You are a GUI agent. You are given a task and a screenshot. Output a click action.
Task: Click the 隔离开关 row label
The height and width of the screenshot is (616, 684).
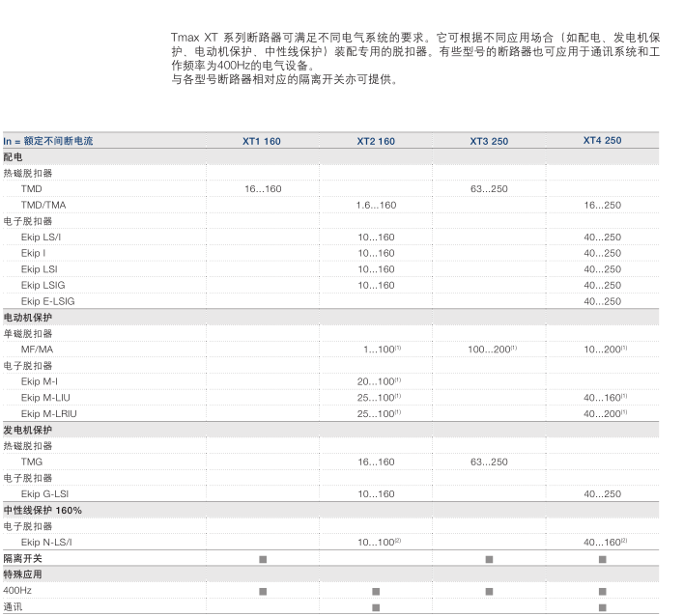tap(22, 558)
